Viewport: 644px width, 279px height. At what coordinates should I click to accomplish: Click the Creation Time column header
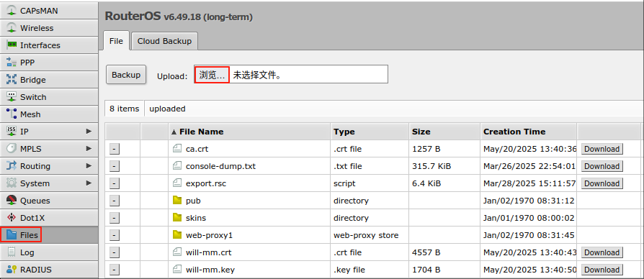(x=528, y=132)
